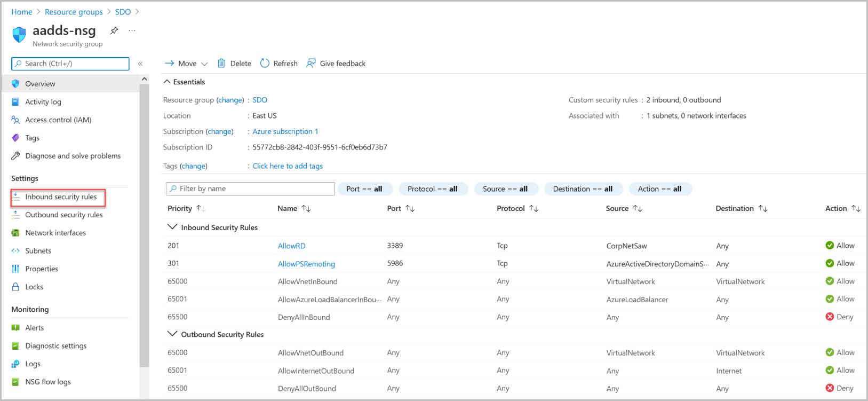
Task: Click the Logs sidebar icon
Action: click(15, 364)
